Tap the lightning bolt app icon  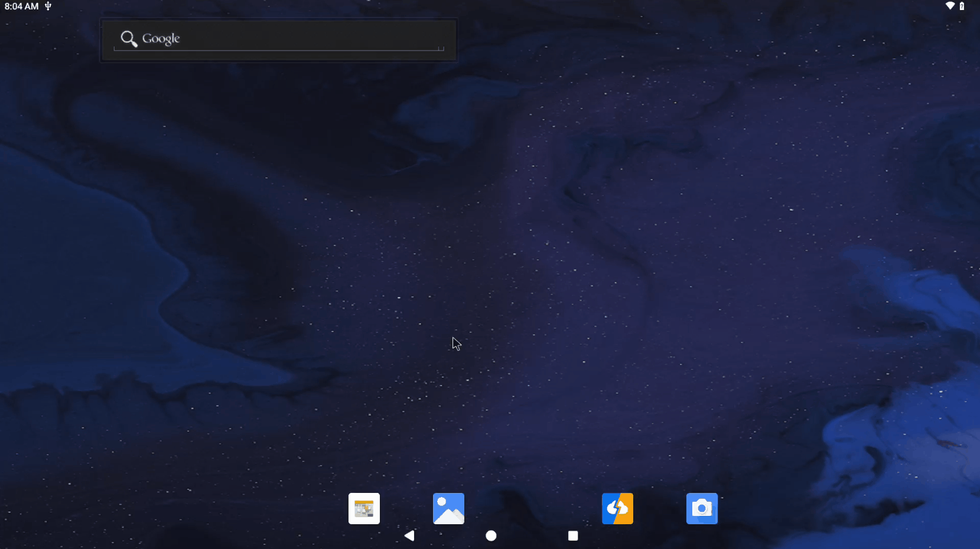[x=617, y=508]
